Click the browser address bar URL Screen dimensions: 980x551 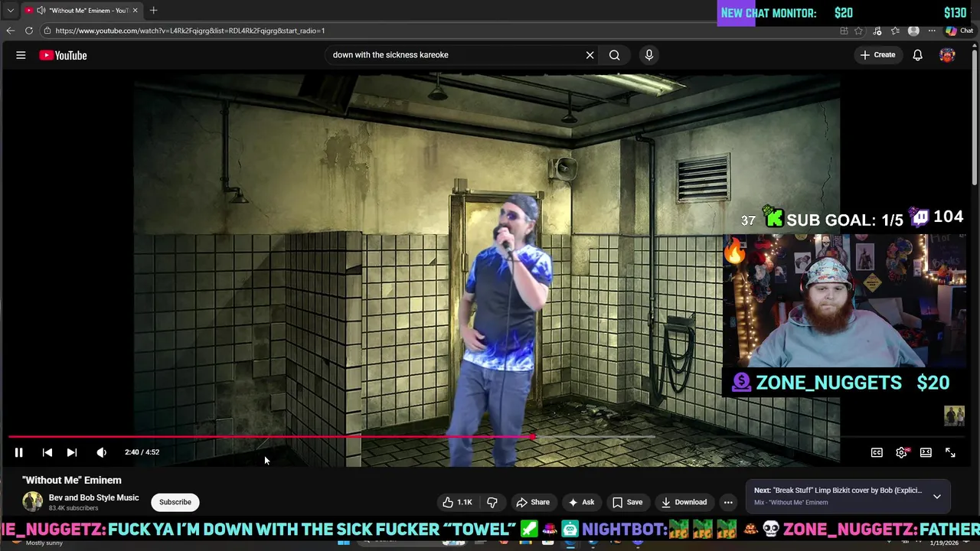[190, 31]
